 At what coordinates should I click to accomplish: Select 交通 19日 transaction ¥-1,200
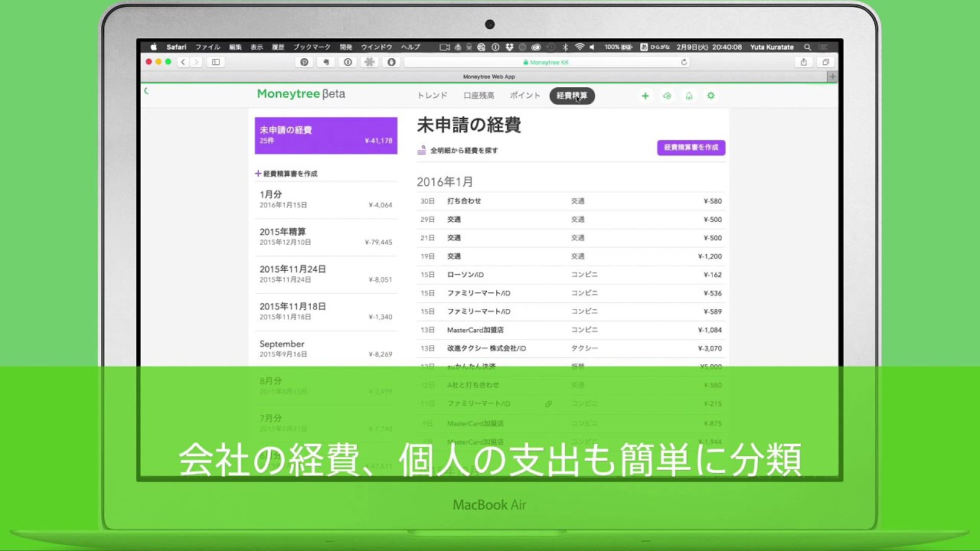click(570, 256)
